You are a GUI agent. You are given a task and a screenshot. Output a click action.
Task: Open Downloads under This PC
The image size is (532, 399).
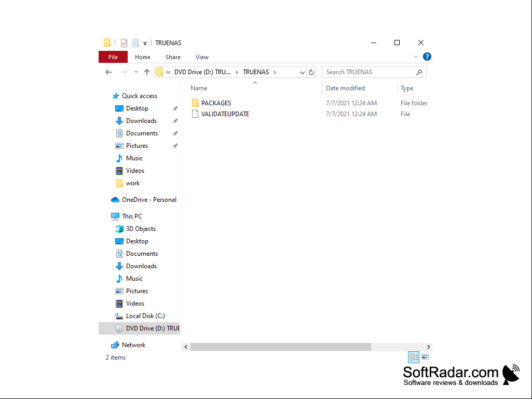click(x=141, y=266)
